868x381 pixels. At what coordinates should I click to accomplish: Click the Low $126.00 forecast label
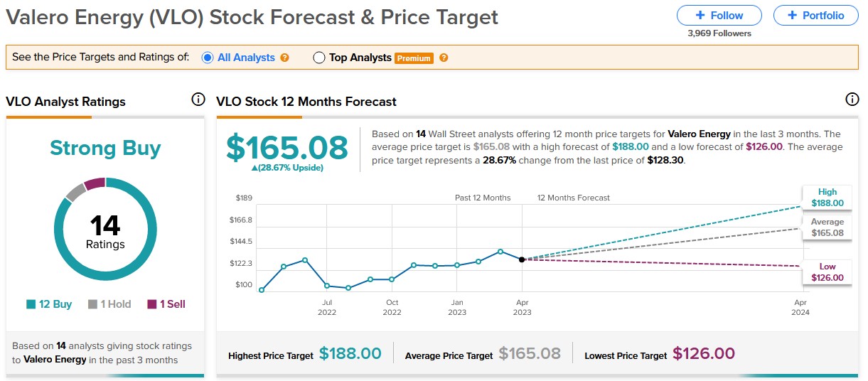(827, 272)
